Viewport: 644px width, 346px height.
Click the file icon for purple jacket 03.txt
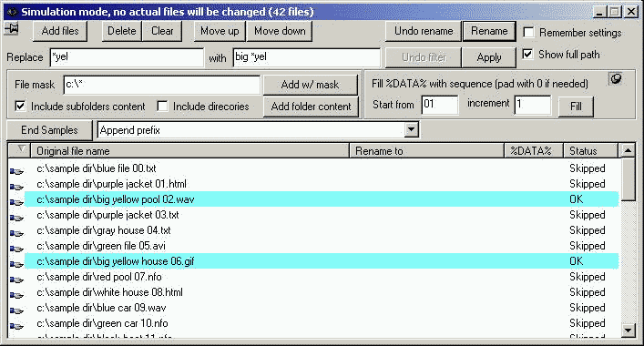[16, 218]
